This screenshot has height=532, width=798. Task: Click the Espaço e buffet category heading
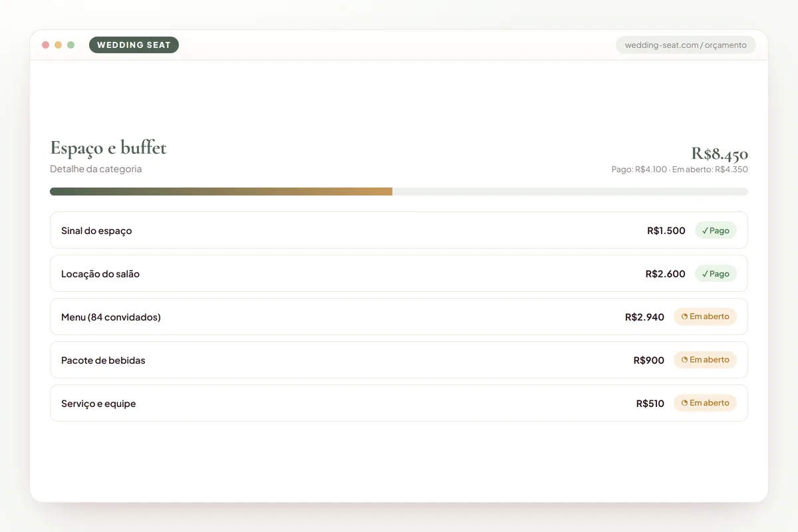[108, 148]
